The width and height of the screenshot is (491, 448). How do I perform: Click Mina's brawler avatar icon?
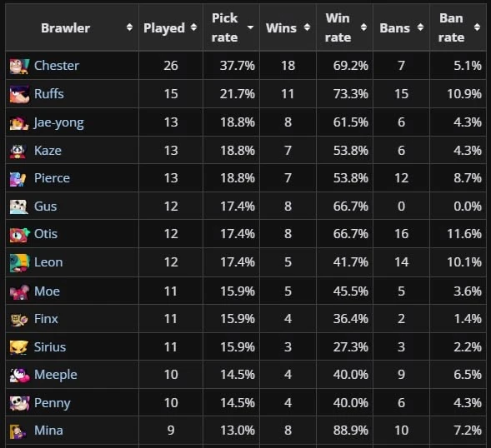coord(18,431)
